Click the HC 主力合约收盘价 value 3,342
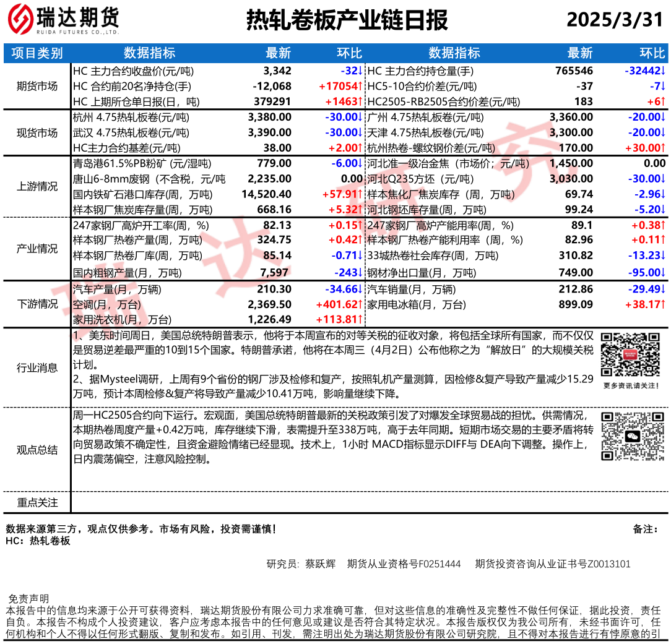This screenshot has height=644, width=671. tap(277, 71)
